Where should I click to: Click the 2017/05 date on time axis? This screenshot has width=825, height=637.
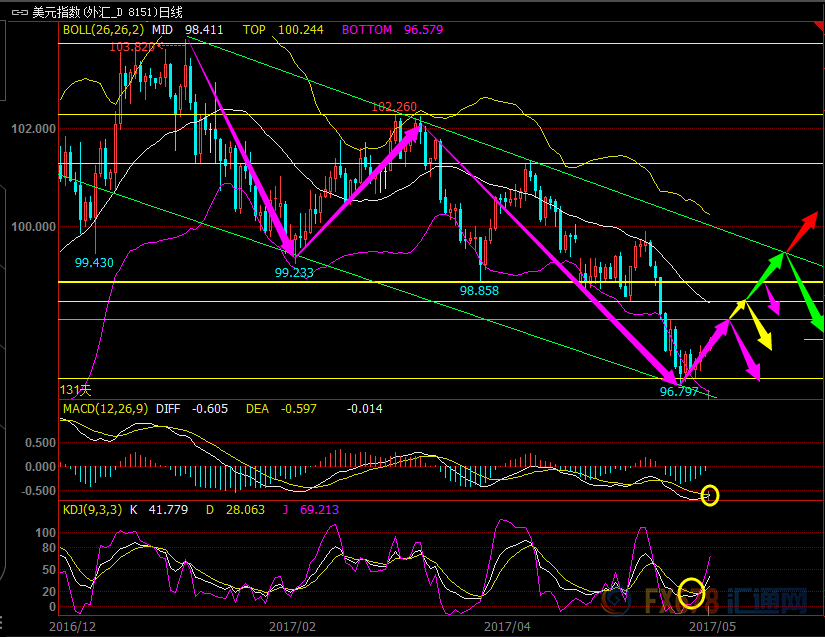coord(712,626)
